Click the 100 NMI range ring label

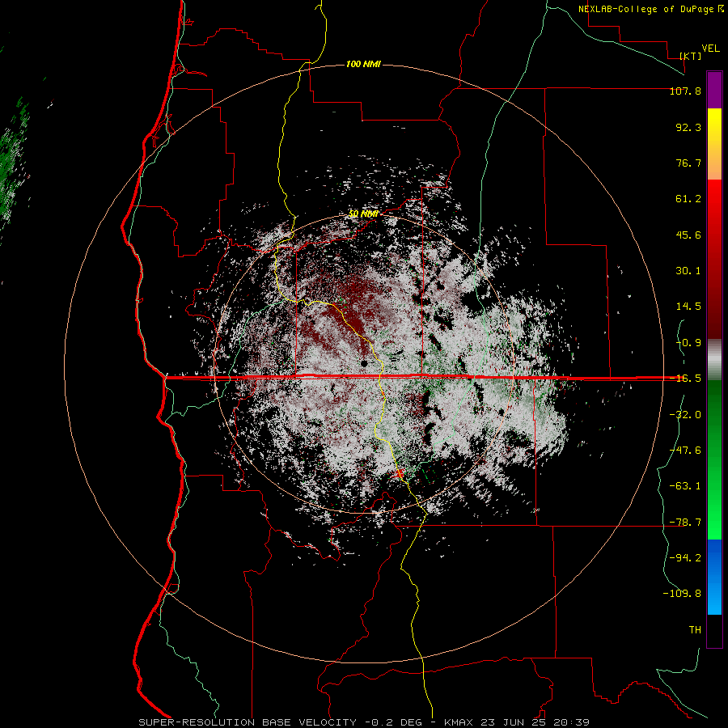pos(363,64)
